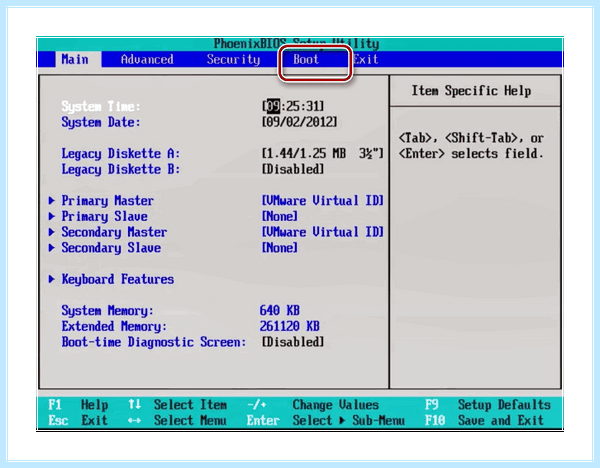Viewport: 600px width, 468px height.
Task: Open Keyboard Features submenu label
Action: [x=118, y=279]
